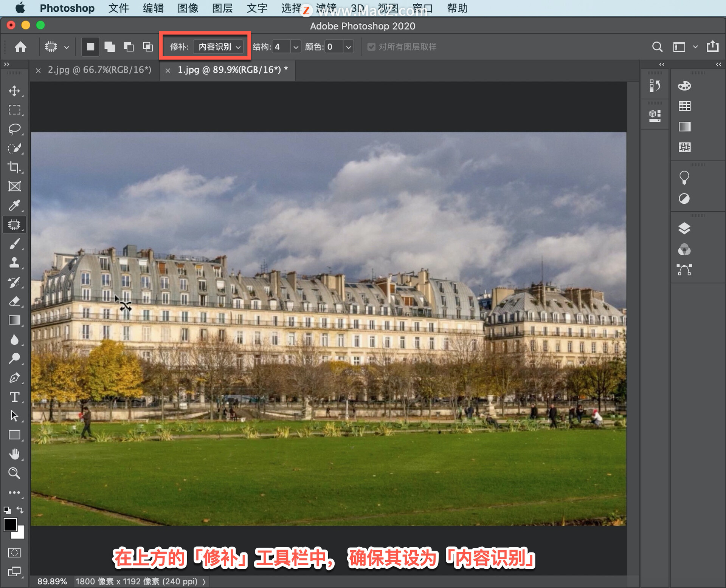Open the Color panel icon

[x=684, y=86]
